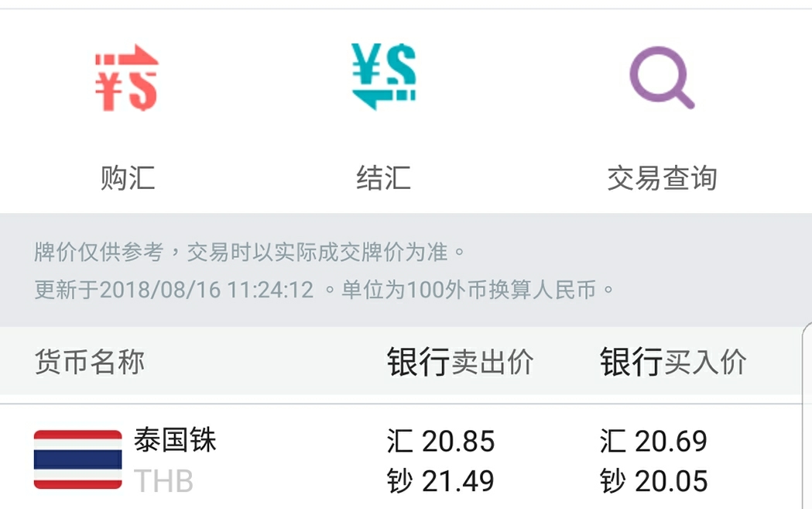Open the purple 交易查询 magnifier icon
The image size is (812, 509).
pyautogui.click(x=661, y=77)
